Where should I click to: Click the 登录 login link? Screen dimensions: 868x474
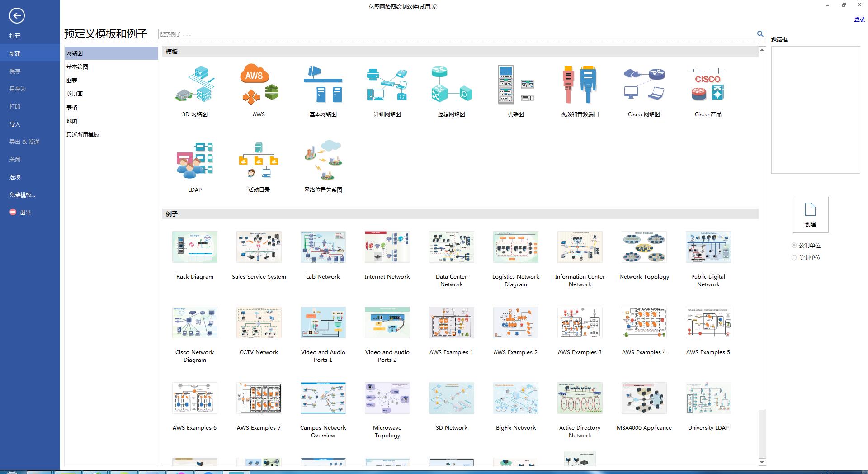[x=859, y=19]
